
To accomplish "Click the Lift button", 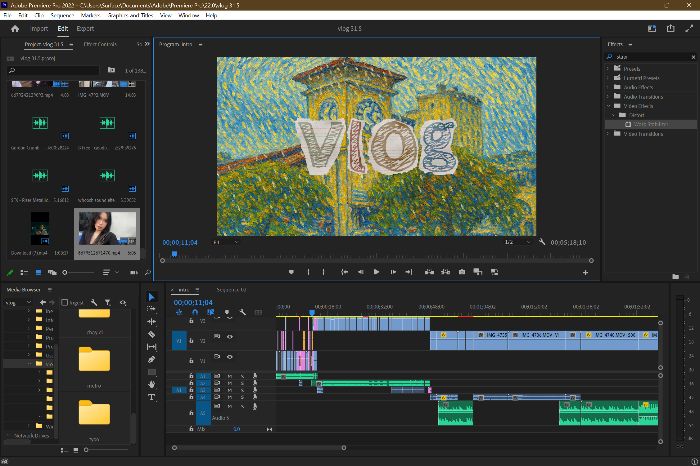I will (429, 272).
